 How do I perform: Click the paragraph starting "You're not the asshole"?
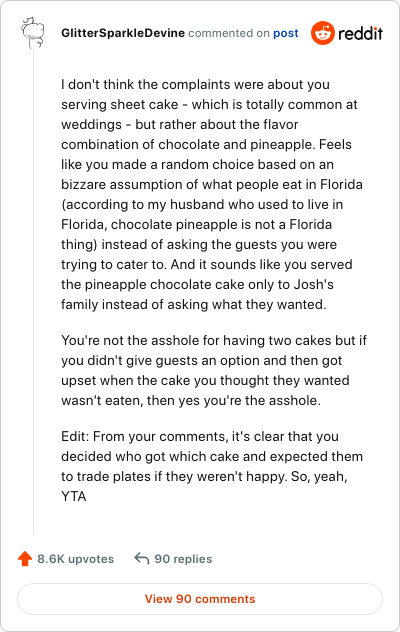(214, 370)
